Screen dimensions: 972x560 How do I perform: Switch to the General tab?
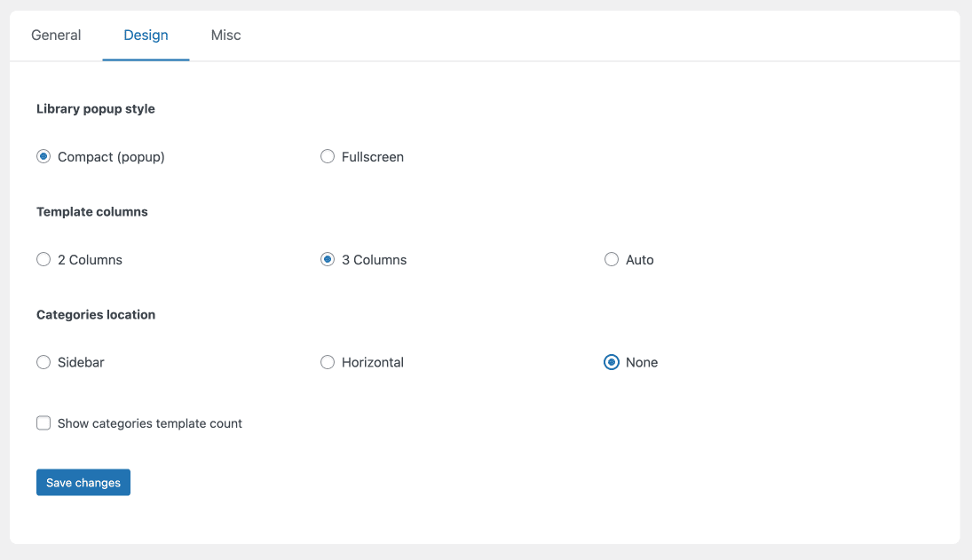point(56,35)
